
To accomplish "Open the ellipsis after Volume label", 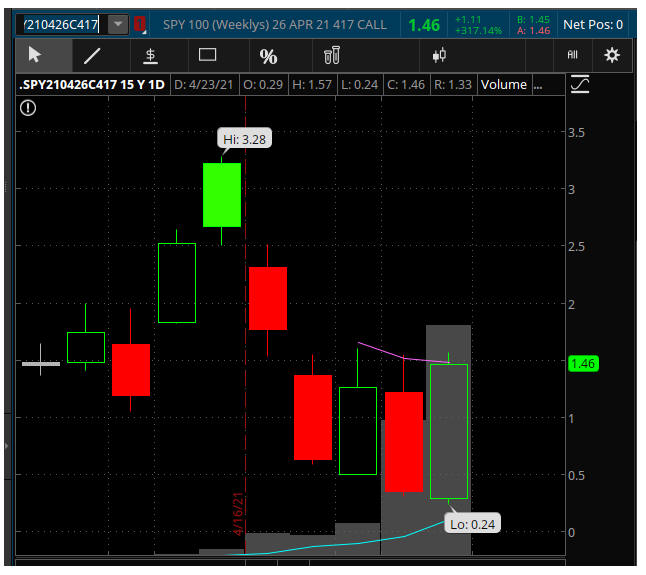I will (538, 85).
